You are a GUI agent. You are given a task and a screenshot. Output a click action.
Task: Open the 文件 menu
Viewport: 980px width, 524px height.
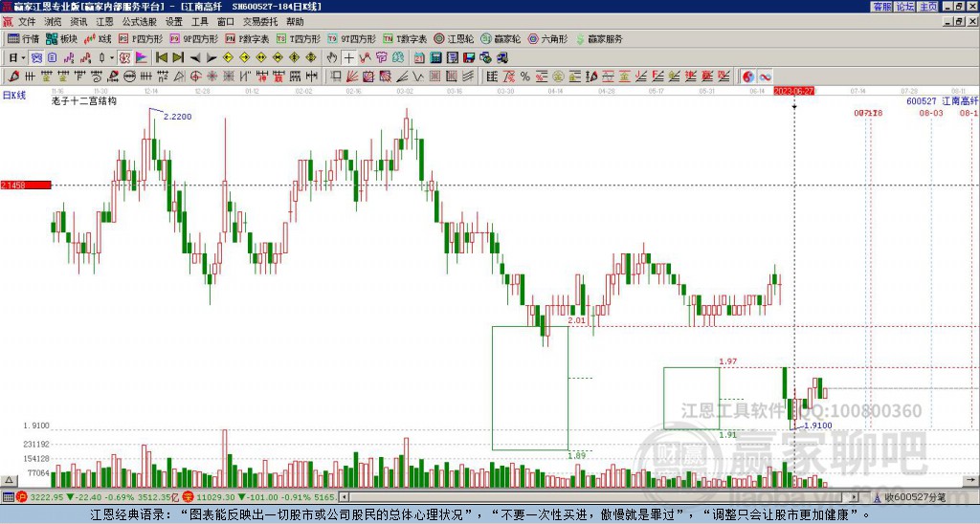point(27,22)
